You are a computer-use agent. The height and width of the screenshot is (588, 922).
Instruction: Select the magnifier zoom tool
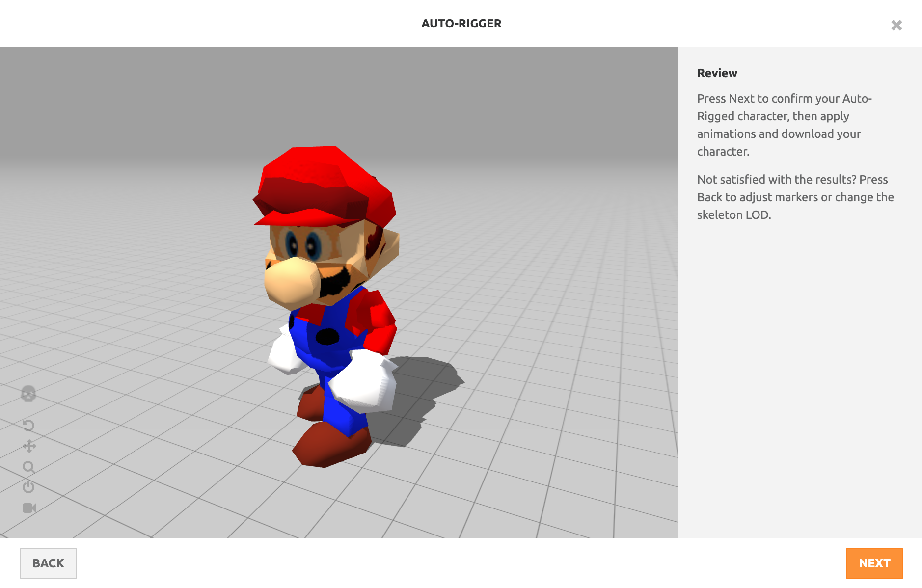(28, 467)
